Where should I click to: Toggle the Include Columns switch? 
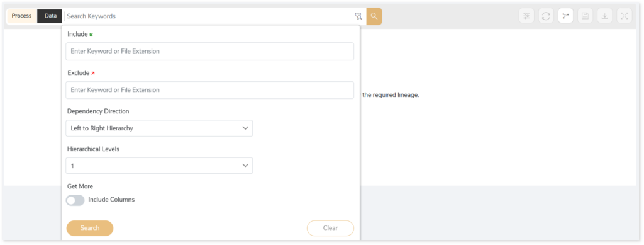click(75, 200)
